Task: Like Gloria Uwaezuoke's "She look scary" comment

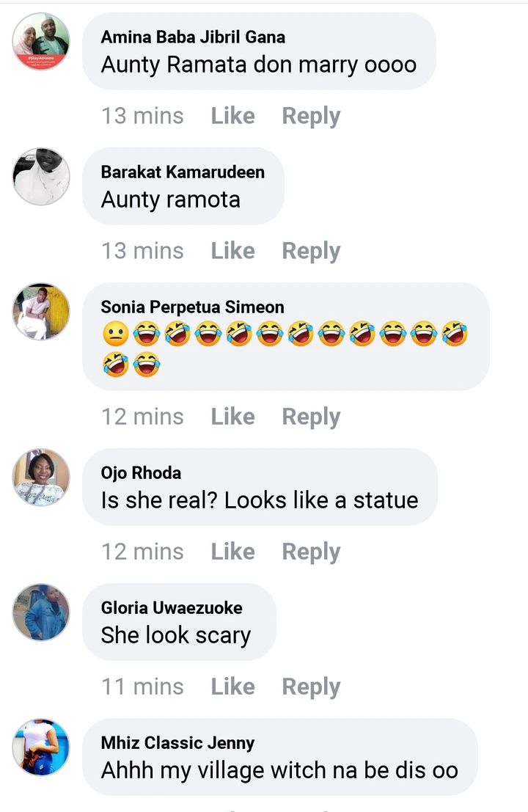Action: pos(232,687)
